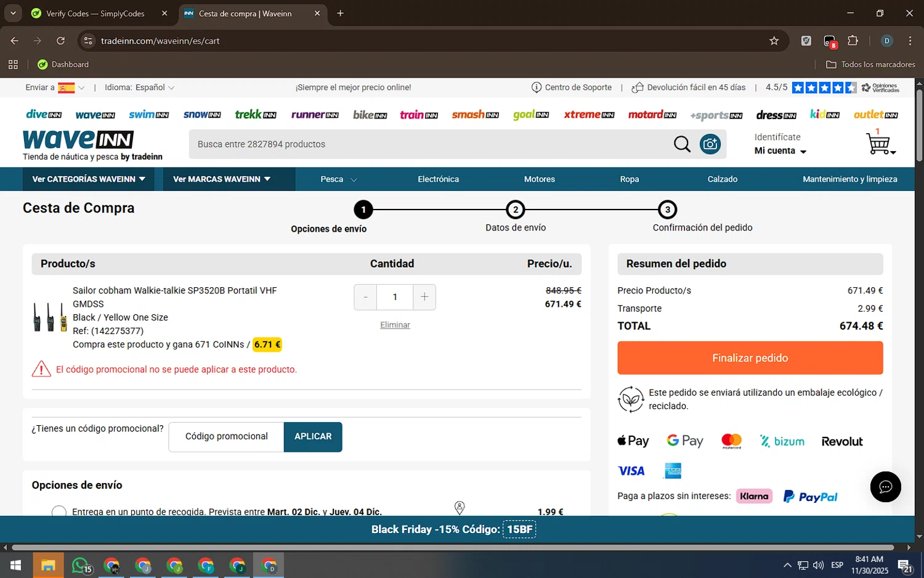Open the swiminn store logo link
This screenshot has width=924, height=578.
148,115
